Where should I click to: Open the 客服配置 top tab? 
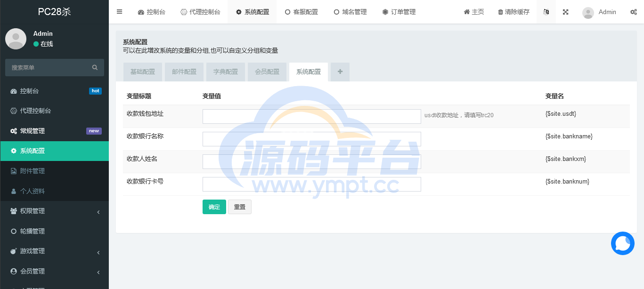click(301, 12)
